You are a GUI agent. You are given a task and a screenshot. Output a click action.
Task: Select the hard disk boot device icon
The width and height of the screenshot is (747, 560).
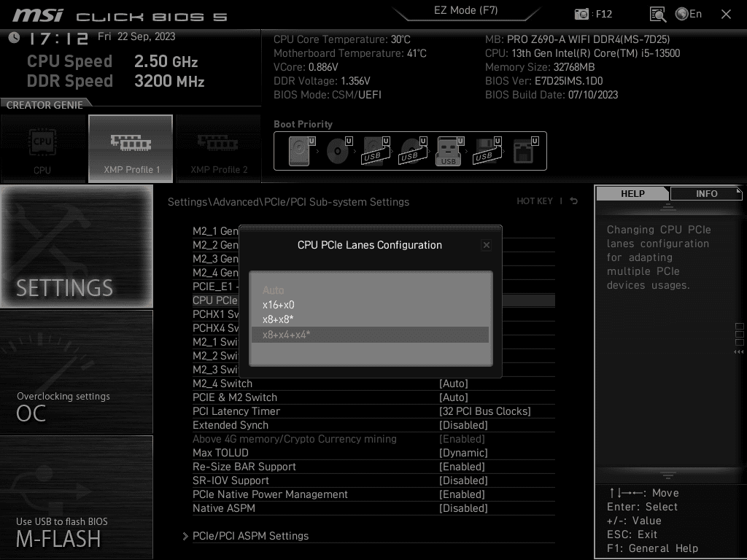[x=302, y=151]
